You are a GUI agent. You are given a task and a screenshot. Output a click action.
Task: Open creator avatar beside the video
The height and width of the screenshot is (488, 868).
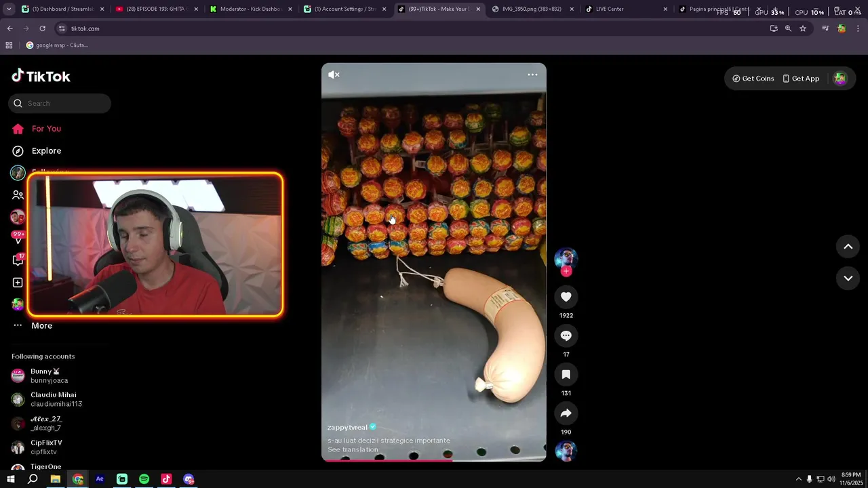(566, 258)
